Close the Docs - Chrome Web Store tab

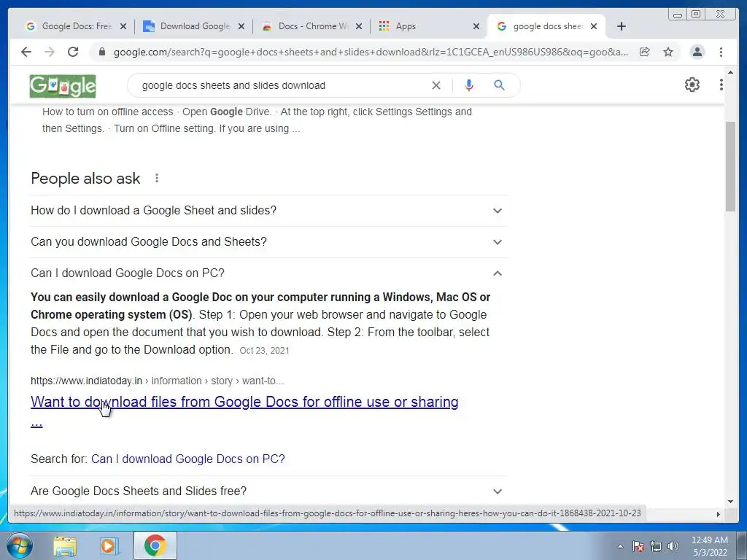(x=359, y=26)
